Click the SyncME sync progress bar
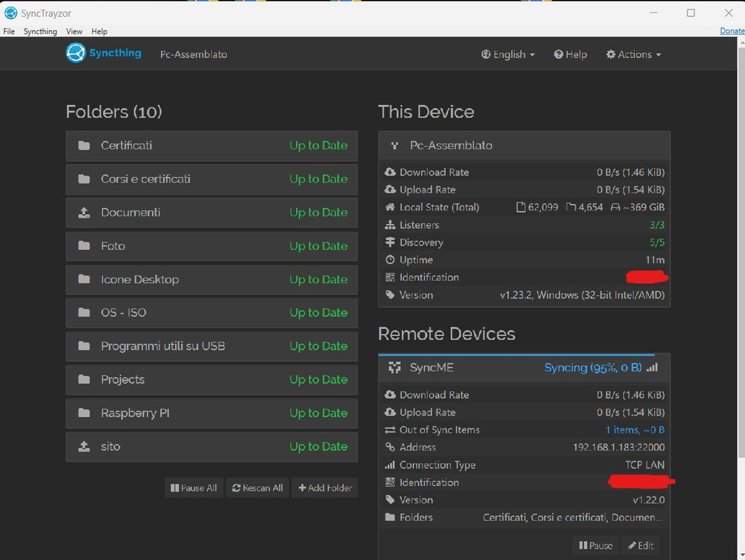The image size is (745, 560). (517, 354)
